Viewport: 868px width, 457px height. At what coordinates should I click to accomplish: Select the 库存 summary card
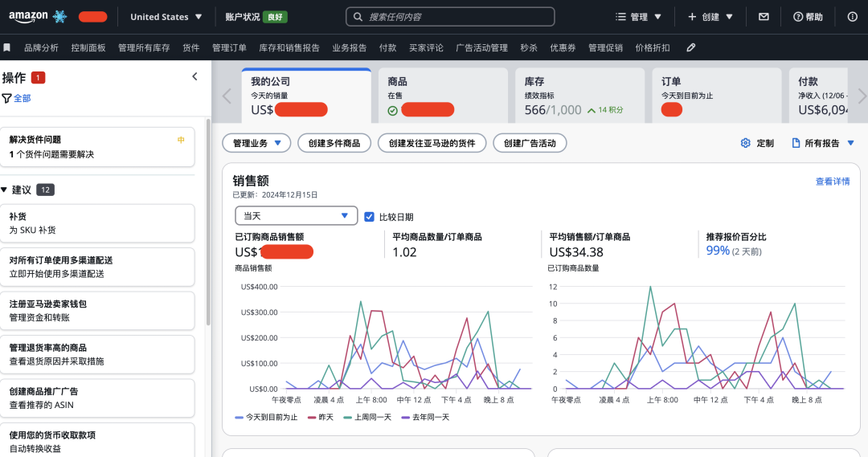(x=580, y=96)
